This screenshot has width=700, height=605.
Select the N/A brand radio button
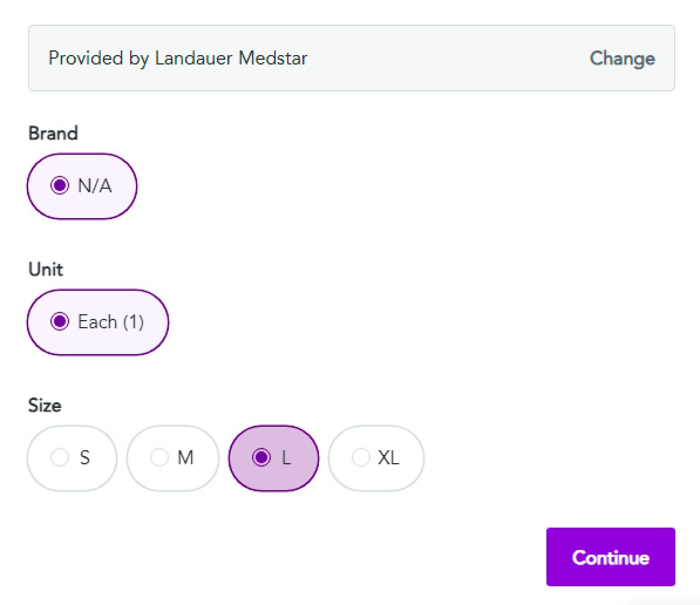click(59, 186)
